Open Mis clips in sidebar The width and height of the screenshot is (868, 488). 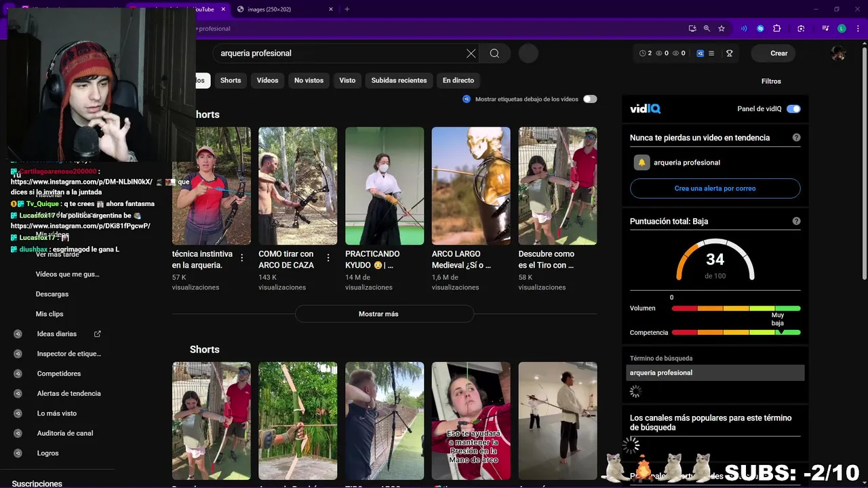50,314
